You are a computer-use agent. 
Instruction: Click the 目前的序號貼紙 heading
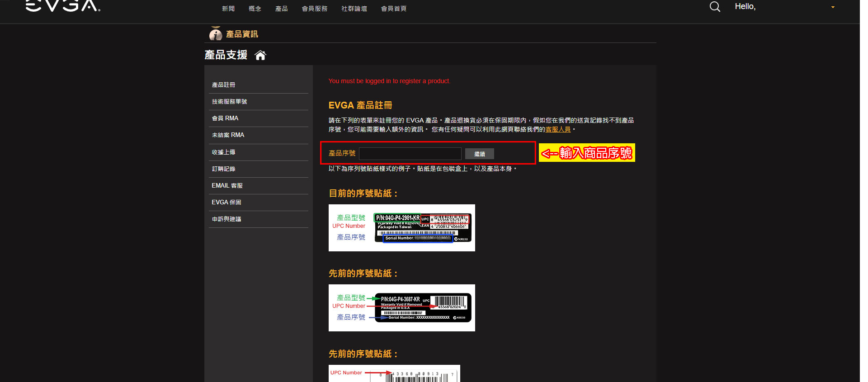click(x=363, y=193)
